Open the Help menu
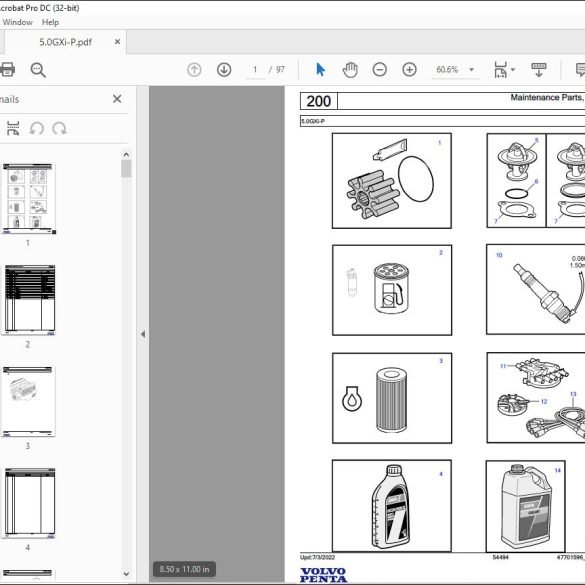585x585 pixels. [x=50, y=22]
